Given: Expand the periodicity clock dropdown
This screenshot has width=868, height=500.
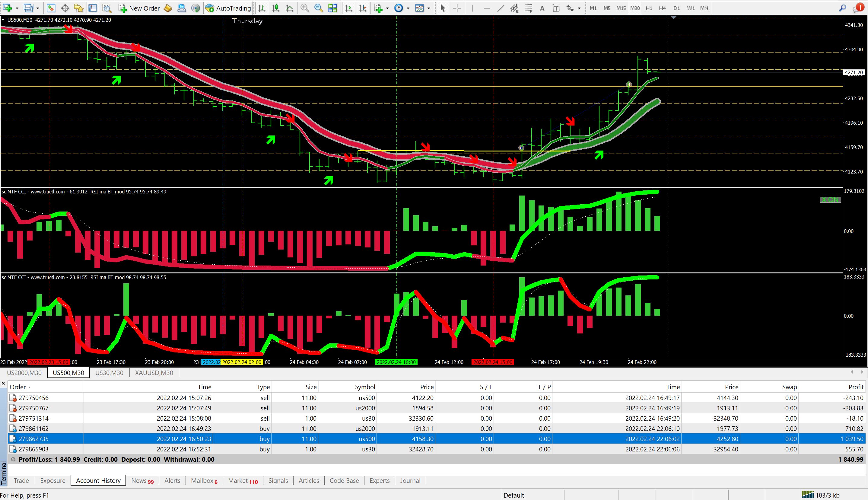Looking at the screenshot, I should (408, 8).
